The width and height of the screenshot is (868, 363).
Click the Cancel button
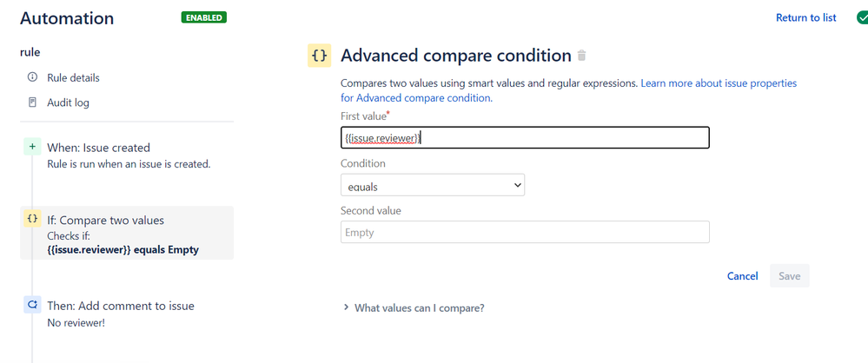point(742,275)
